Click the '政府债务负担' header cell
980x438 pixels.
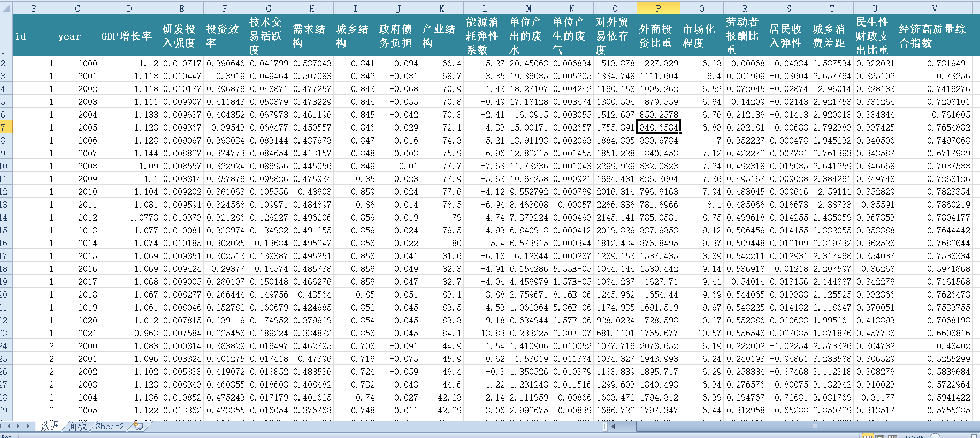pyautogui.click(x=399, y=35)
